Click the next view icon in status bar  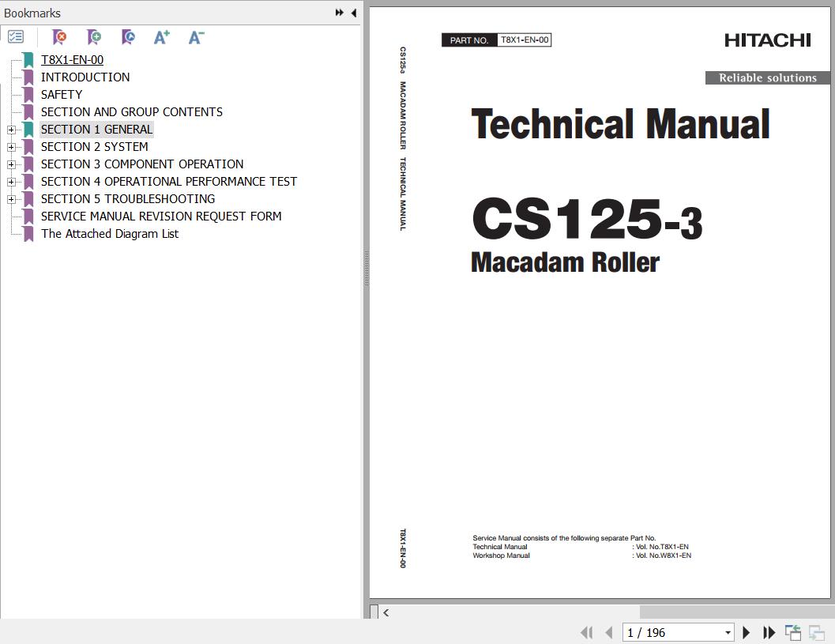tap(816, 632)
